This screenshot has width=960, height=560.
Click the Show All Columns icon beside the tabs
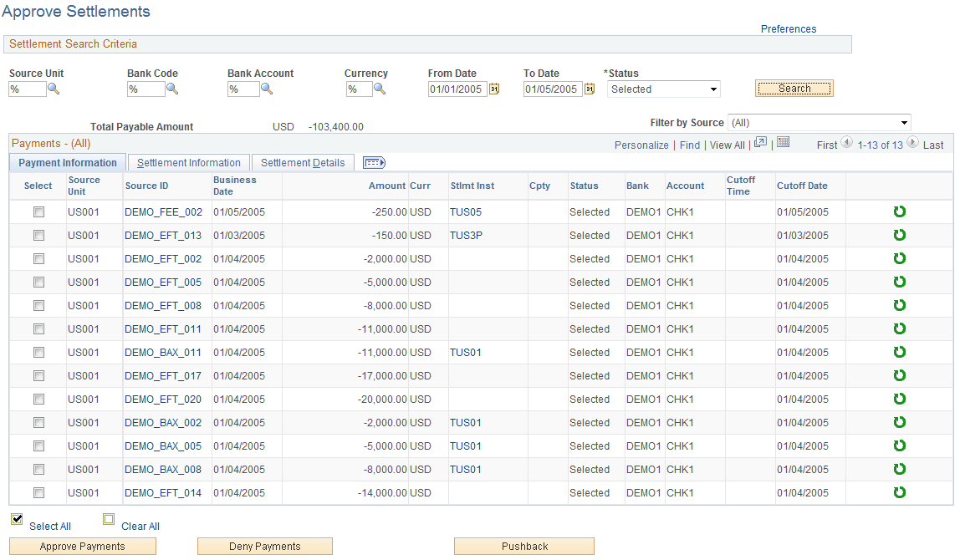tap(374, 162)
